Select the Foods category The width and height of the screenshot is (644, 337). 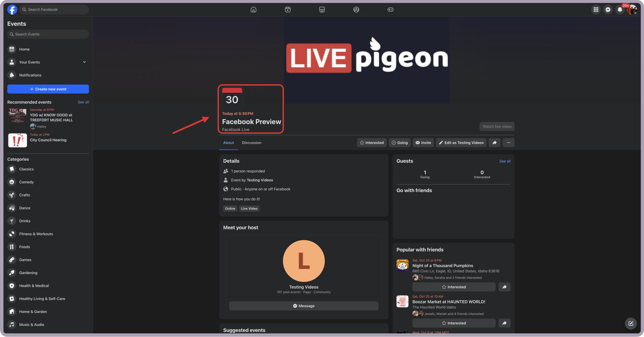[x=48, y=247]
